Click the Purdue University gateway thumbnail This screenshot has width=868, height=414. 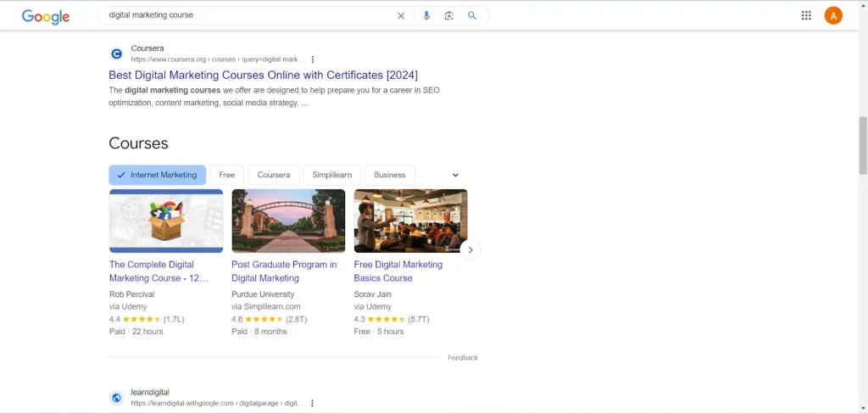coord(288,221)
